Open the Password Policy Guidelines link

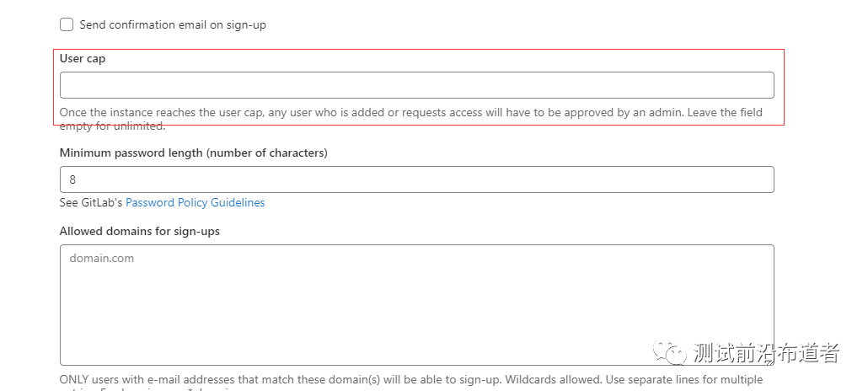pos(195,203)
